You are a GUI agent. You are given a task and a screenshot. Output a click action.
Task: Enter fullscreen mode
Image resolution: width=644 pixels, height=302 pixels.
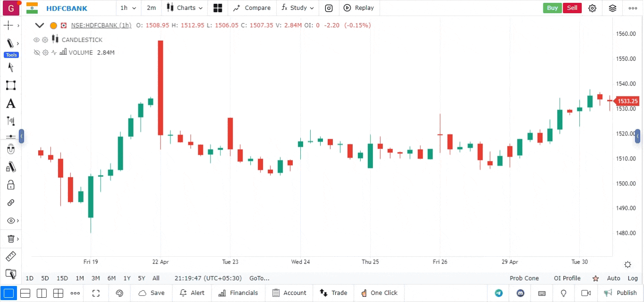[x=96, y=293]
